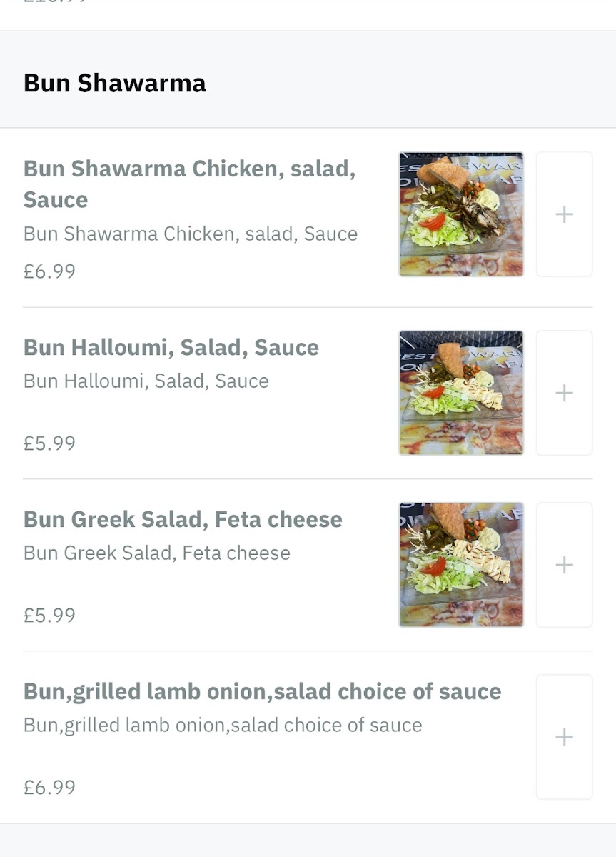The width and height of the screenshot is (616, 857).
Task: Tap the Bun Halloumi description line
Action: 146,381
